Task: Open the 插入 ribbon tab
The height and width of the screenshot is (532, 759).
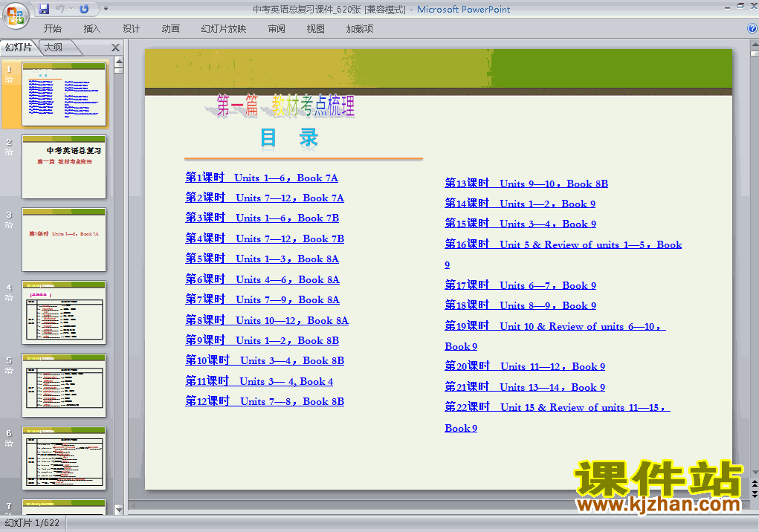Action: (x=92, y=29)
